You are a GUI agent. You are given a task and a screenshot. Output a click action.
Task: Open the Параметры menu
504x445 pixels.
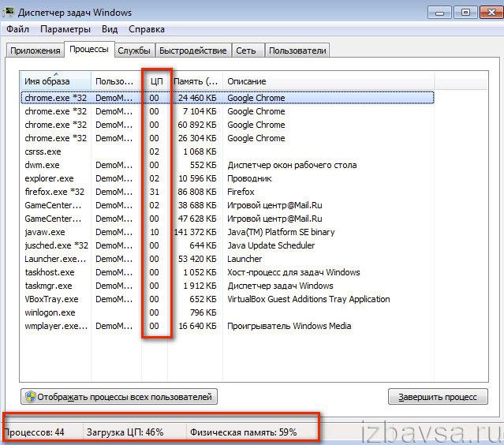pyautogui.click(x=65, y=29)
